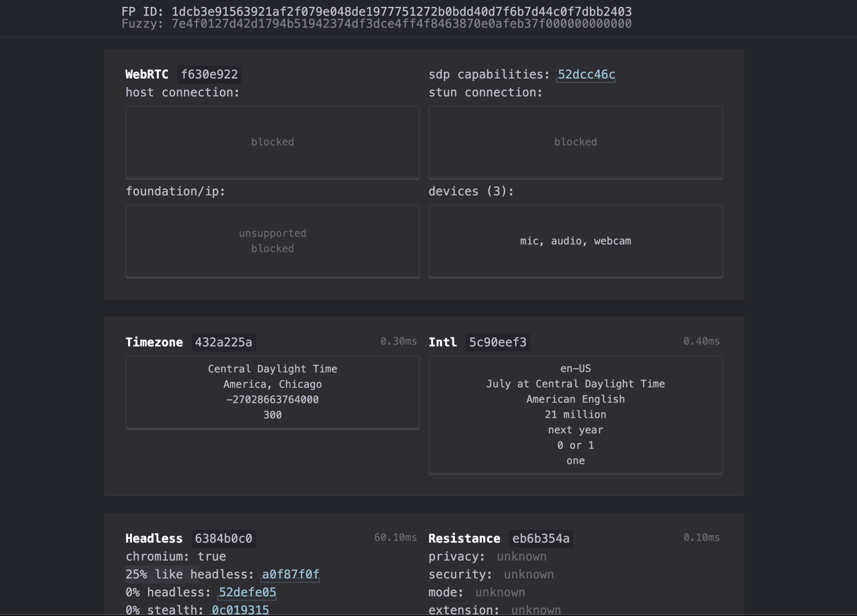
Task: Click the 'mic, audio, webcam' devices text
Action: 575,241
